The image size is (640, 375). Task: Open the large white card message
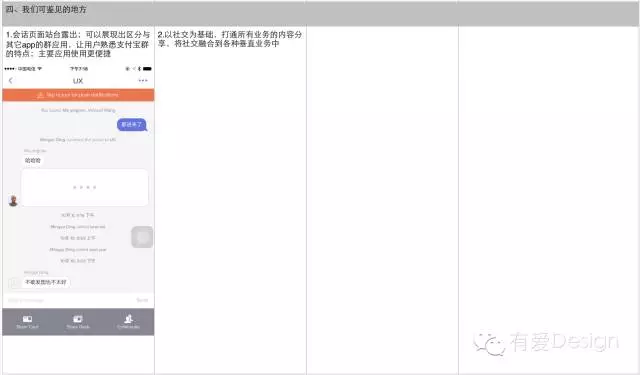(x=84, y=188)
